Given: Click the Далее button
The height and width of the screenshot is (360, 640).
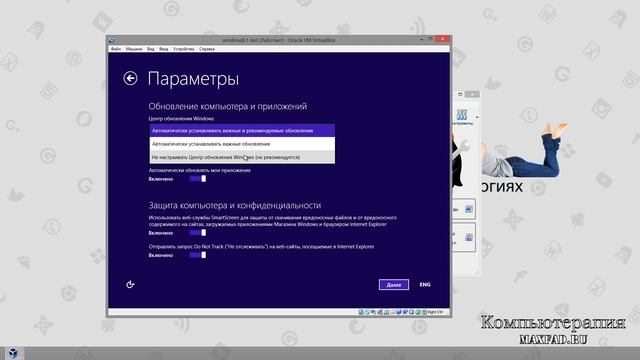Looking at the screenshot, I should 394,284.
